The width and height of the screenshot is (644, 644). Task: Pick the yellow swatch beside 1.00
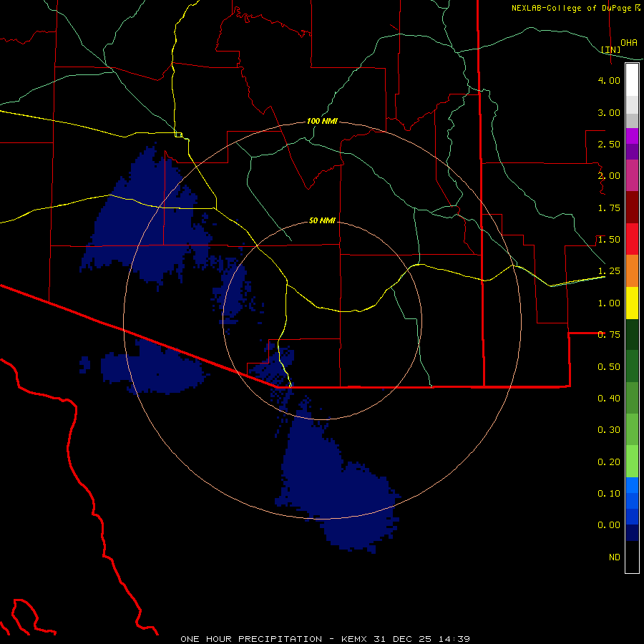coord(632,303)
